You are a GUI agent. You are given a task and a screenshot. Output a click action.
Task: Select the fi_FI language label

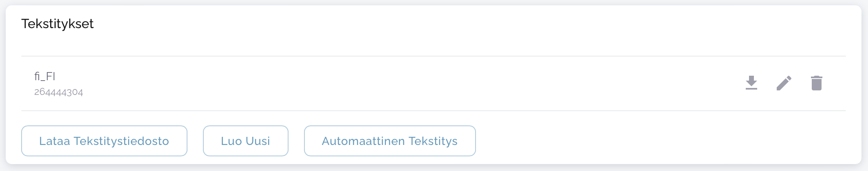45,77
